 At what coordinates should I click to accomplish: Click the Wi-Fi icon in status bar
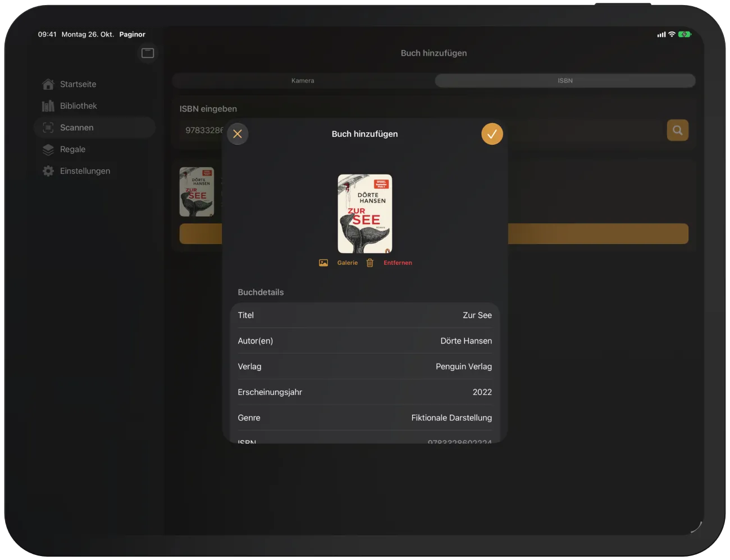click(672, 34)
